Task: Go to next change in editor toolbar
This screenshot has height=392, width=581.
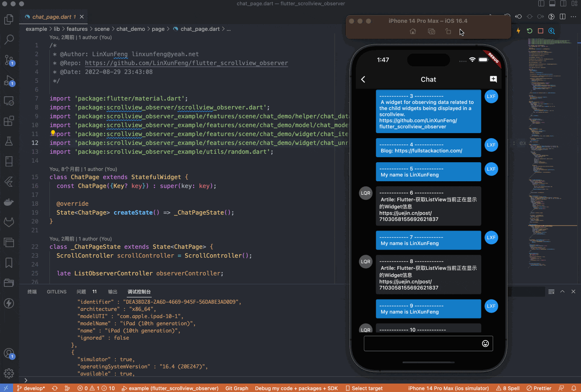Action: coord(540,16)
